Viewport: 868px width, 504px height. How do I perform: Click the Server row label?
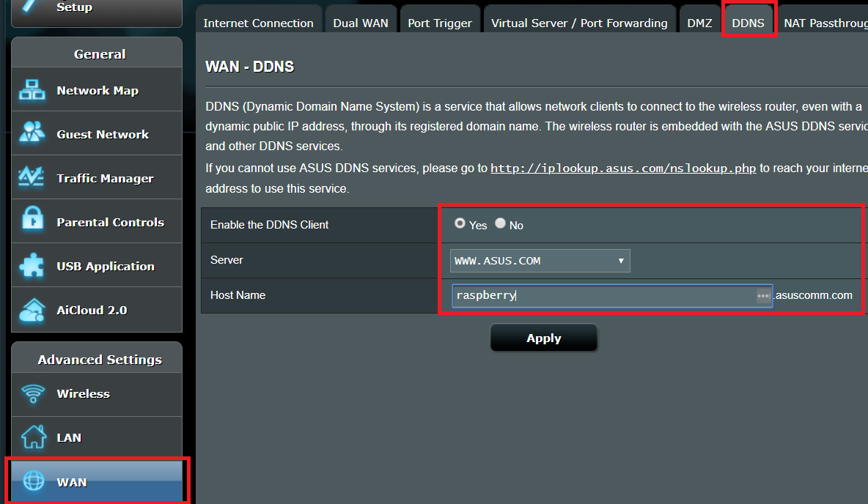(x=227, y=260)
